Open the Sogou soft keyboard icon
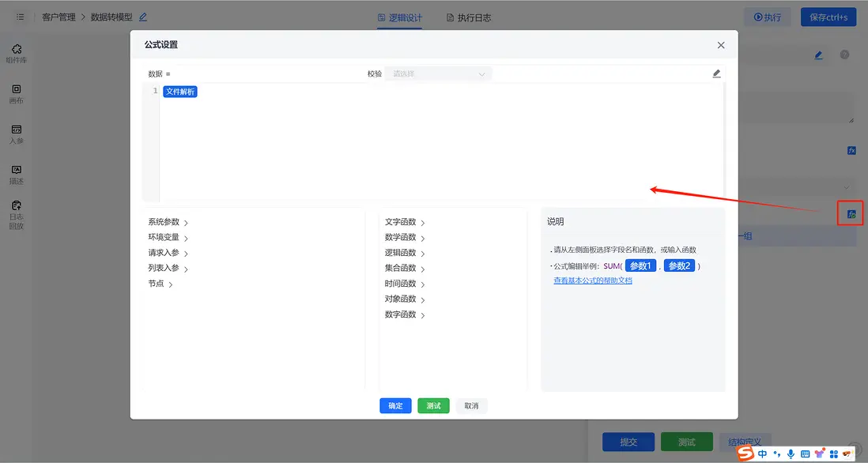The height and width of the screenshot is (463, 868). coord(805,454)
